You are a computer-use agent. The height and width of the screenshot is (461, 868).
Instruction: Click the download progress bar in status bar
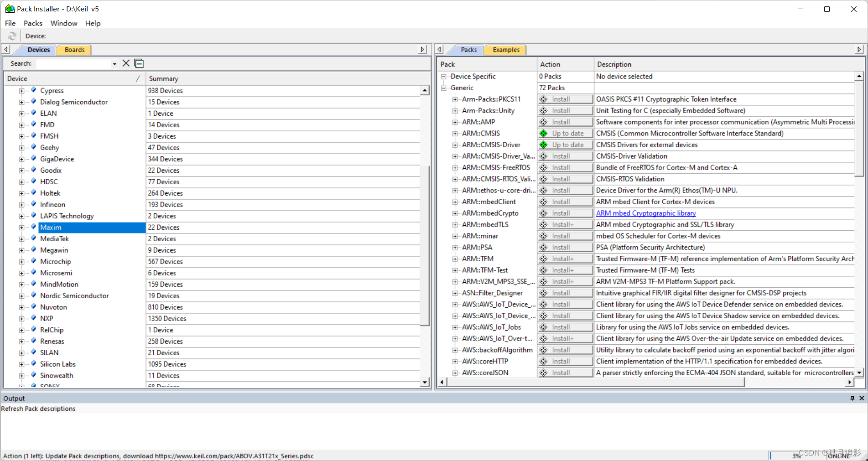tap(797, 455)
